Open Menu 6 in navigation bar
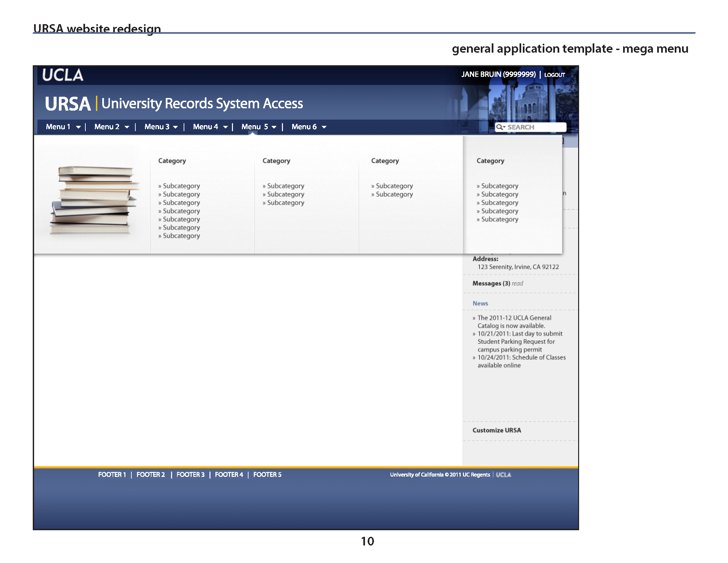Screen dimensions: 728x563 click(304, 127)
